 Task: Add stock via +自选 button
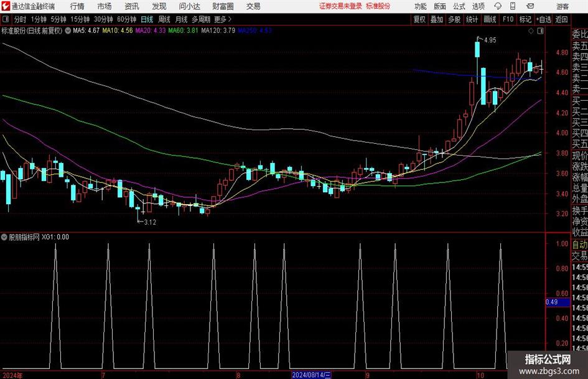[544, 19]
